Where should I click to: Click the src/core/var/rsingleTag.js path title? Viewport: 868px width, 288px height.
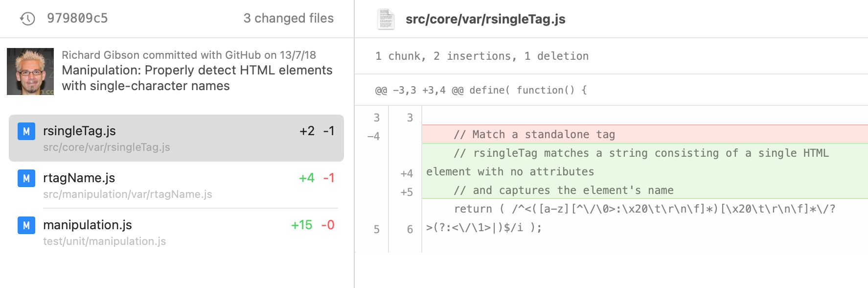click(485, 19)
